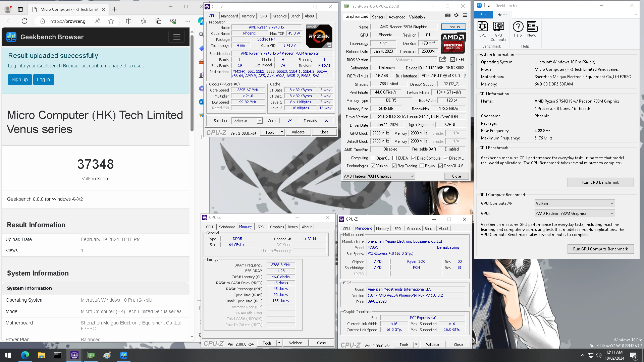Open GPU Compute API Vulkan dropdown

point(575,203)
